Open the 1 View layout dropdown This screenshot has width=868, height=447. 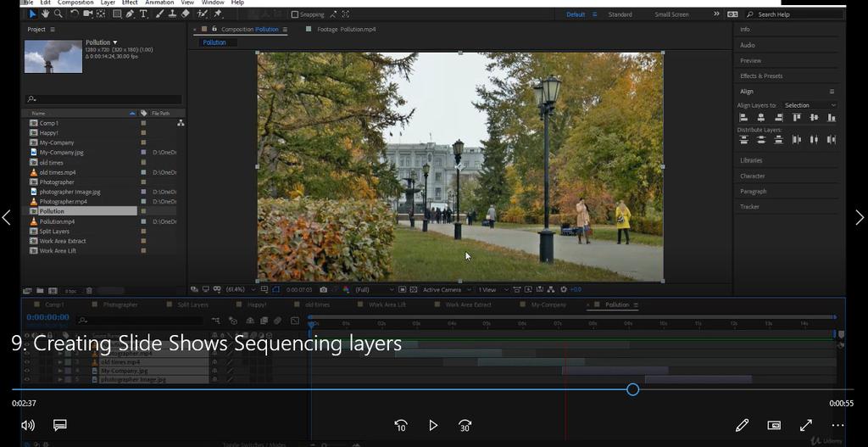coord(492,289)
